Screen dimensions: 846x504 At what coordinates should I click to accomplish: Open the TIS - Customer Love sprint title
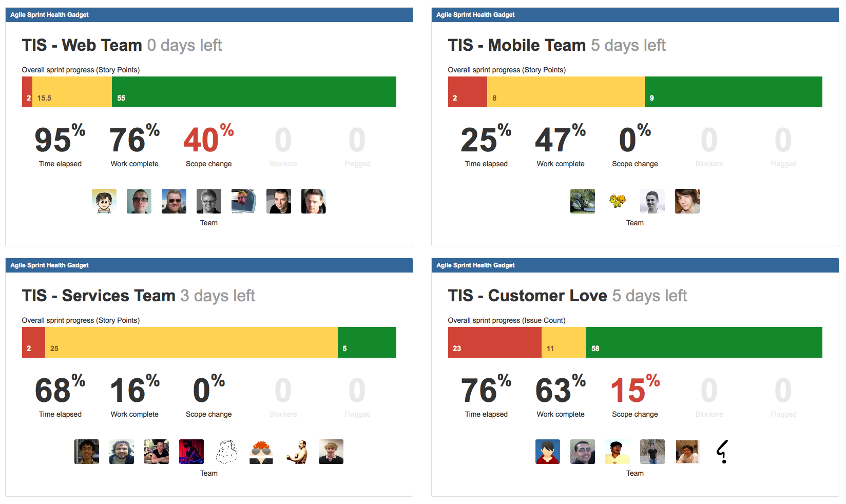pyautogui.click(x=527, y=296)
